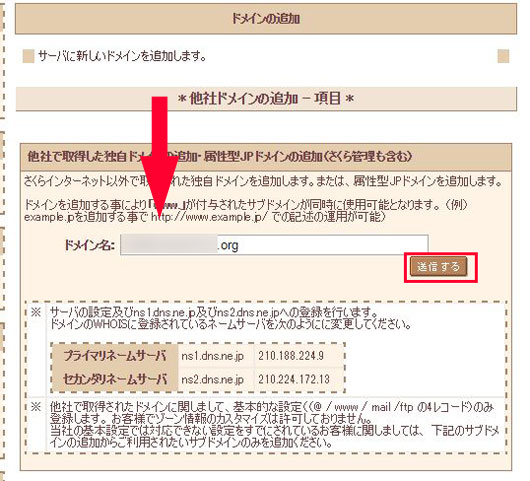Click the 送信する submit button
Viewport: 530px width, 481px height.
pos(438,266)
